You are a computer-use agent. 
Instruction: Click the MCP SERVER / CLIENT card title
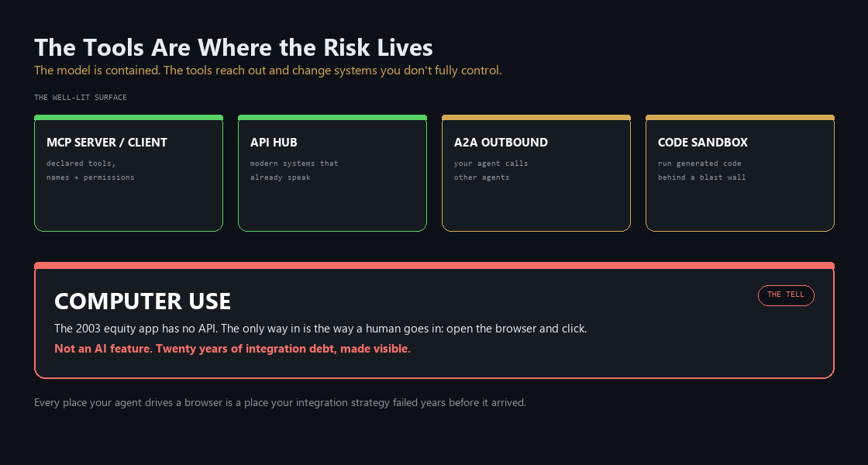coord(107,143)
